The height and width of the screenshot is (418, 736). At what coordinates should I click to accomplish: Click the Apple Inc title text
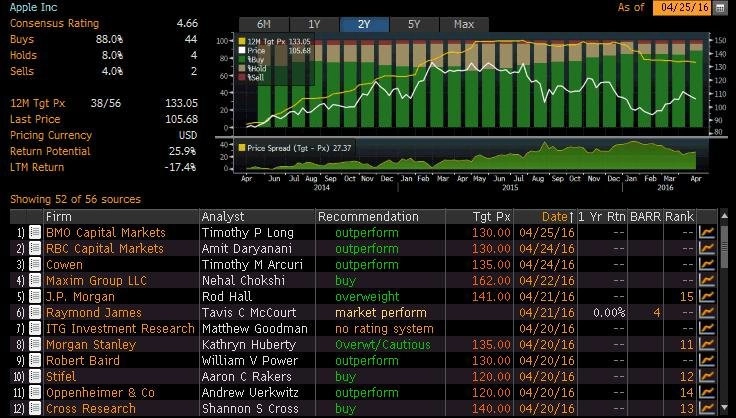pyautogui.click(x=33, y=7)
